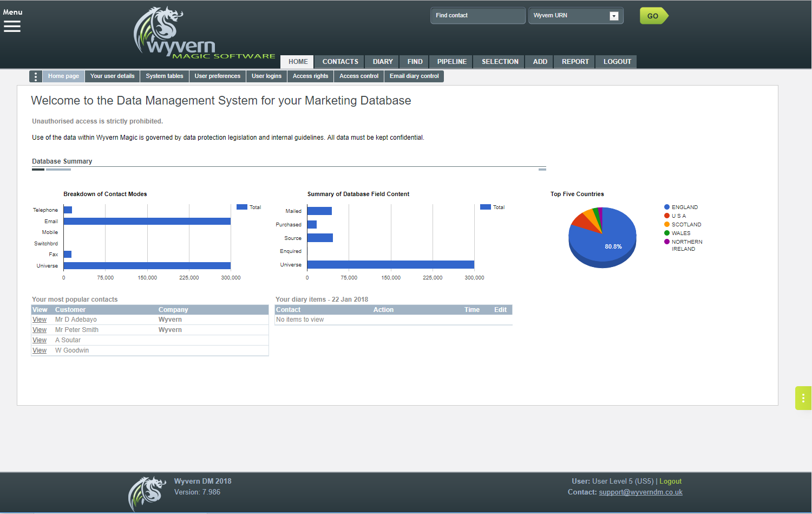Select the second Database Summary slide indicator
The width and height of the screenshot is (812, 514).
pyautogui.click(x=58, y=170)
